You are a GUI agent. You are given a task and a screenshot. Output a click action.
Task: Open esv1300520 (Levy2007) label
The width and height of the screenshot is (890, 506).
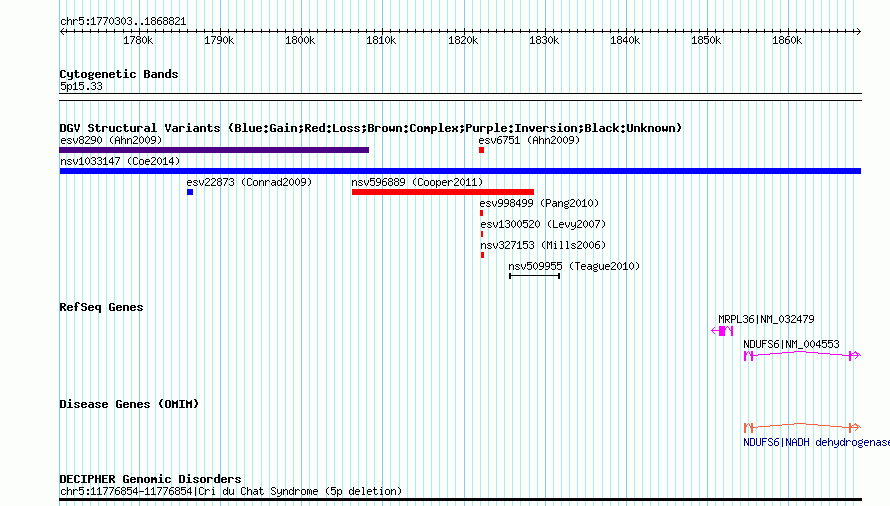(543, 224)
